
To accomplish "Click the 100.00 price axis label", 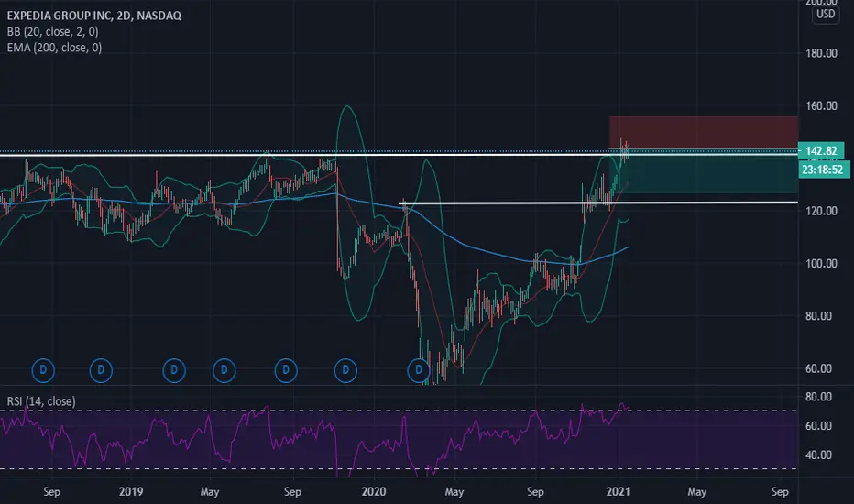I will click(x=821, y=263).
